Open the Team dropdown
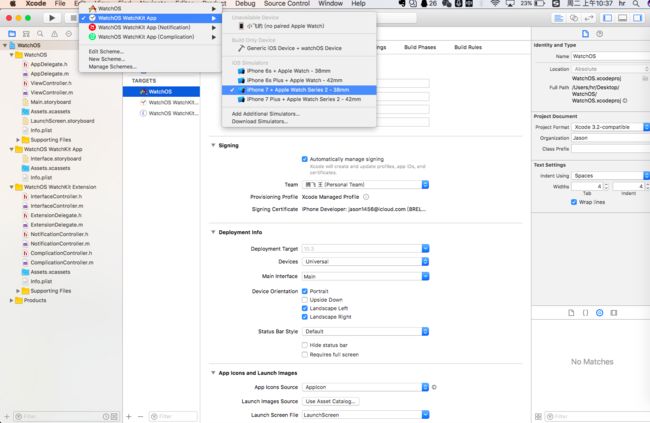The width and height of the screenshot is (650, 423). 365,185
